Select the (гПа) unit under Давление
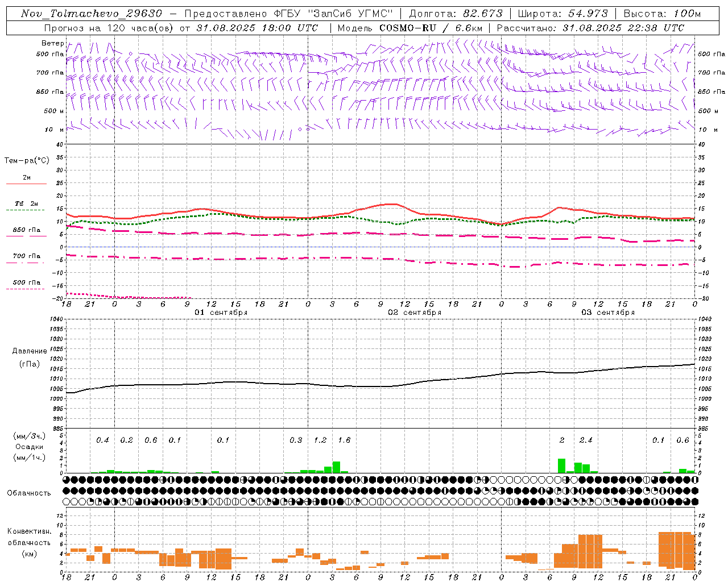Viewport: 728px width, 582px height. tap(29, 364)
